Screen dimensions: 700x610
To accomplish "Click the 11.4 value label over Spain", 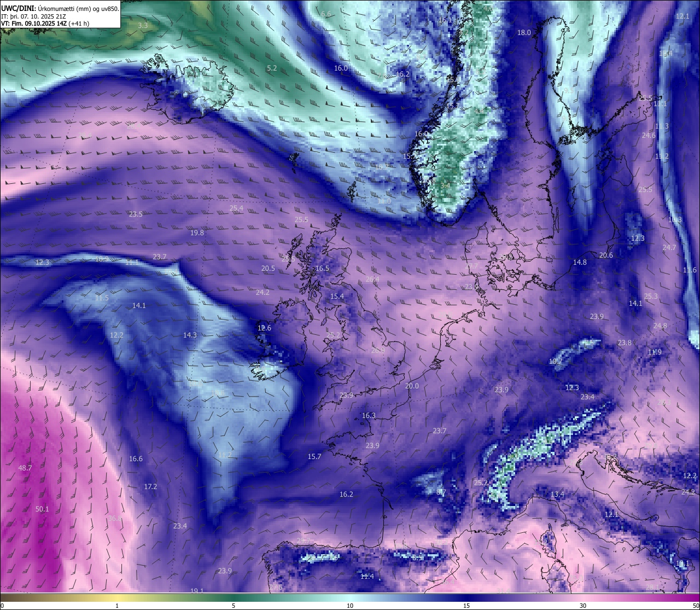I will click(x=367, y=576).
